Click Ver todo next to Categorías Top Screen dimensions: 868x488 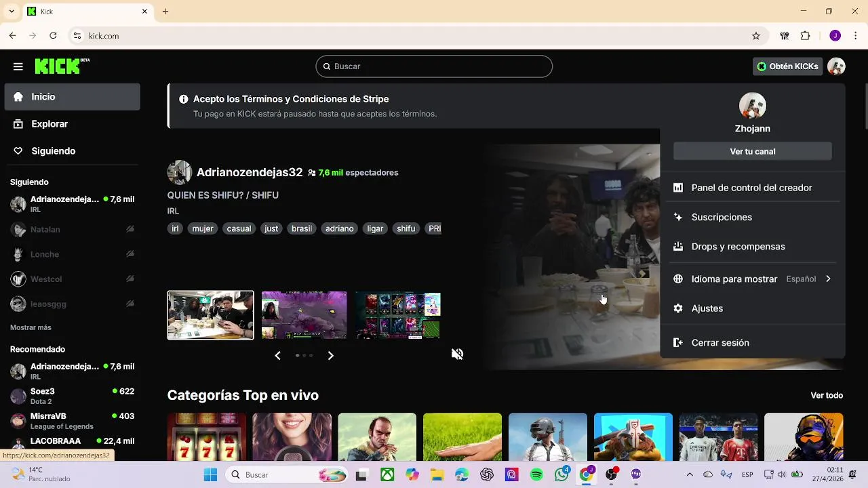click(x=827, y=395)
